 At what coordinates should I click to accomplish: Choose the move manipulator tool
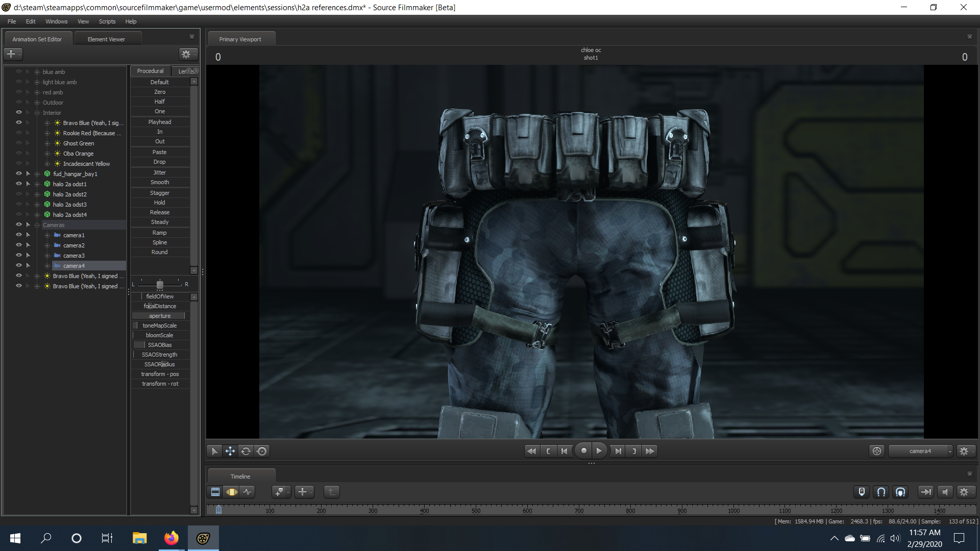click(x=230, y=451)
